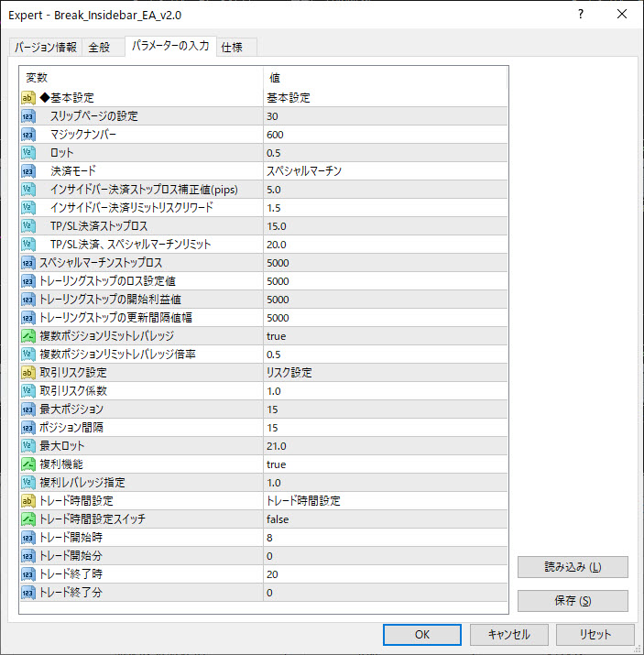Image resolution: width=644 pixels, height=655 pixels.
Task: Edit the ロット value 0.5
Action: (386, 153)
